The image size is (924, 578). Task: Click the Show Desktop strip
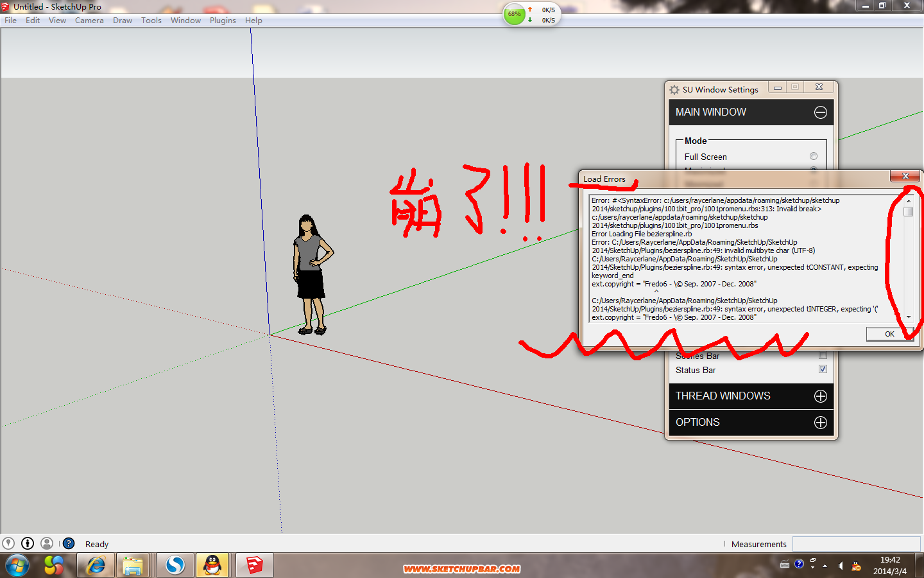tap(920, 565)
